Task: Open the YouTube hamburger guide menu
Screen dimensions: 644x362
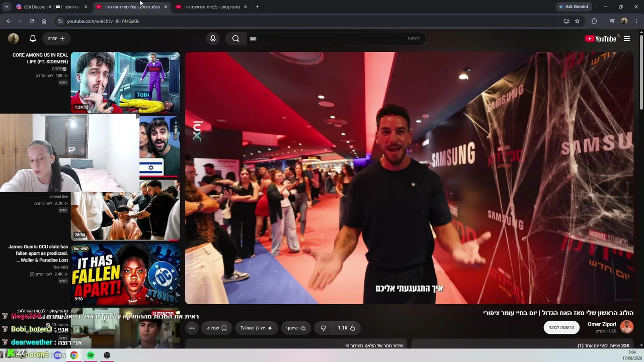Action: click(x=627, y=39)
